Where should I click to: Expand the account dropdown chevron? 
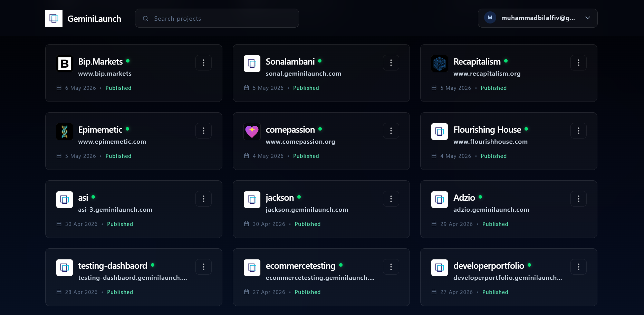coord(588,18)
